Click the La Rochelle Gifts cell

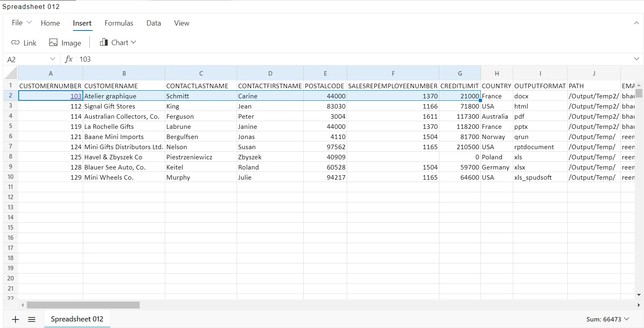tap(124, 126)
